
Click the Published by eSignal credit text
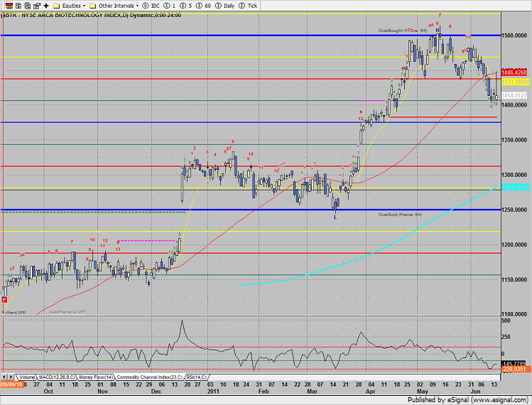(x=467, y=400)
